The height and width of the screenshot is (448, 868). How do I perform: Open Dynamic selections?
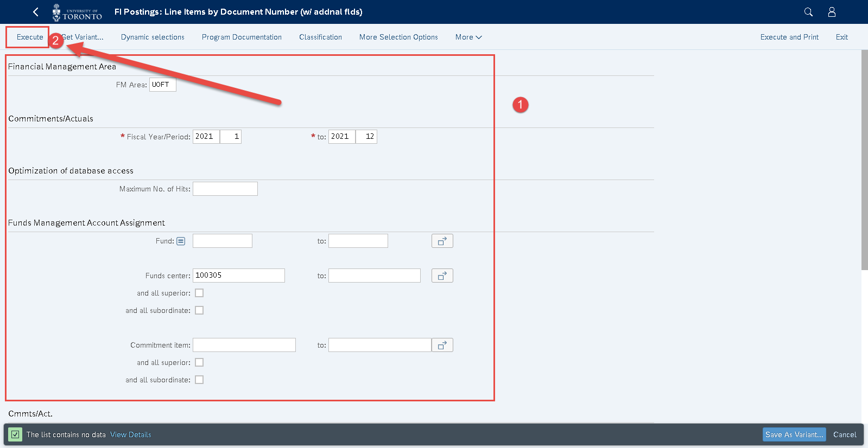coord(153,37)
